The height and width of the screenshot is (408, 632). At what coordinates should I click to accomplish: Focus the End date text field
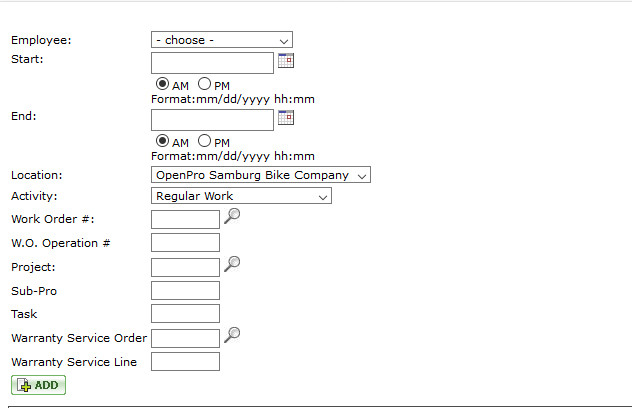[x=212, y=120]
